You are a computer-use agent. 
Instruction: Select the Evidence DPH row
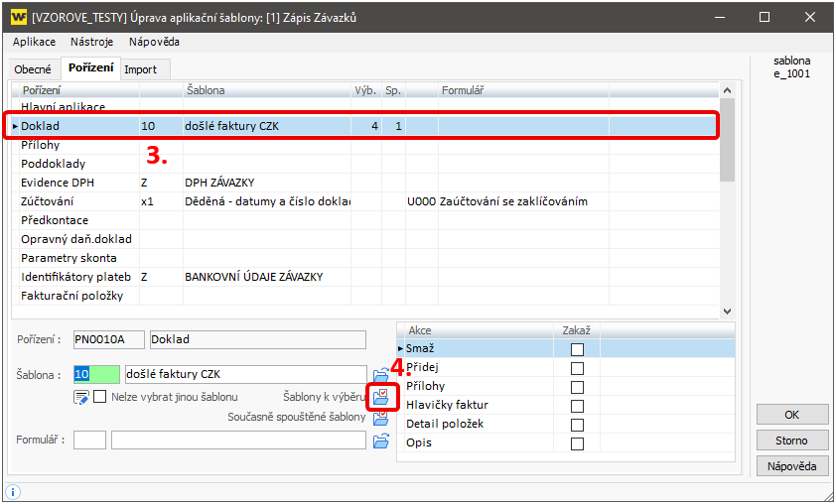(365, 183)
